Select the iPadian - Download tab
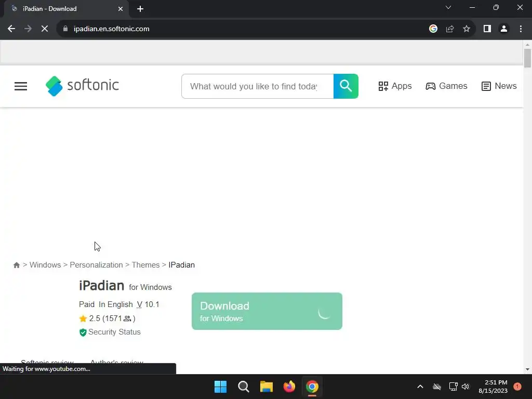Screen dimensions: 532x399 [66, 9]
